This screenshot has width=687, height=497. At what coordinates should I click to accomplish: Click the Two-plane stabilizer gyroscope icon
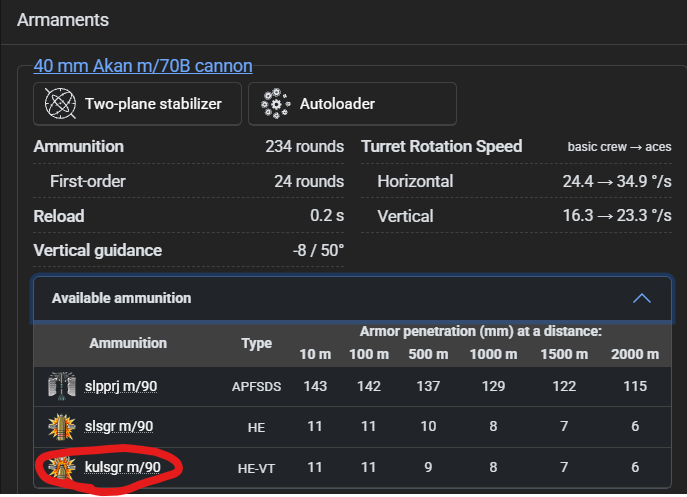click(60, 103)
